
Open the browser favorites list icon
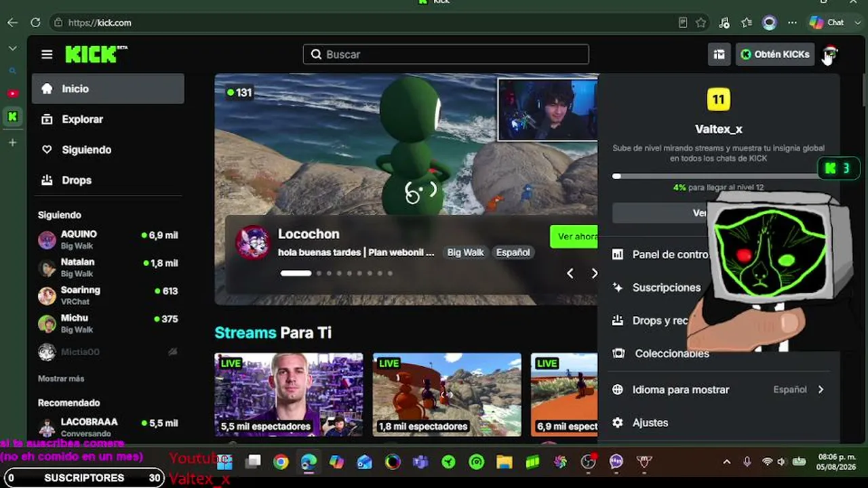(747, 22)
